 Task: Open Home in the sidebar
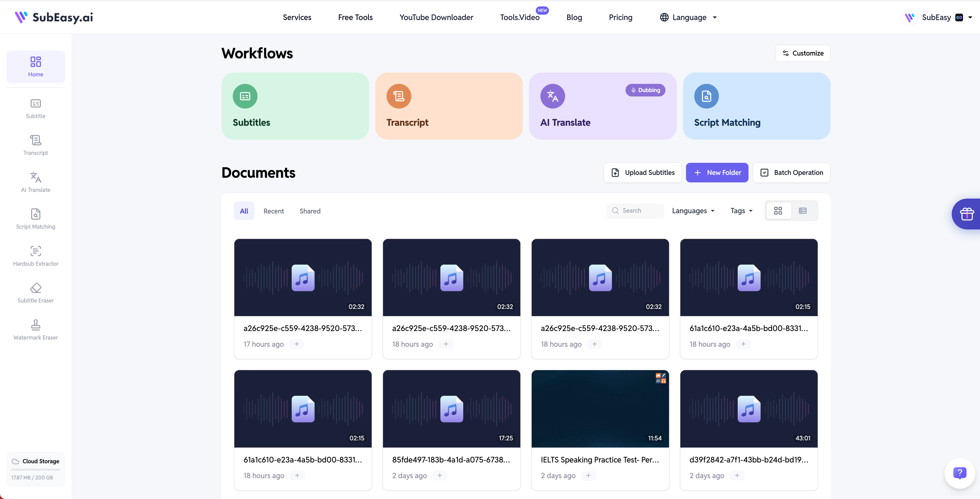35,67
